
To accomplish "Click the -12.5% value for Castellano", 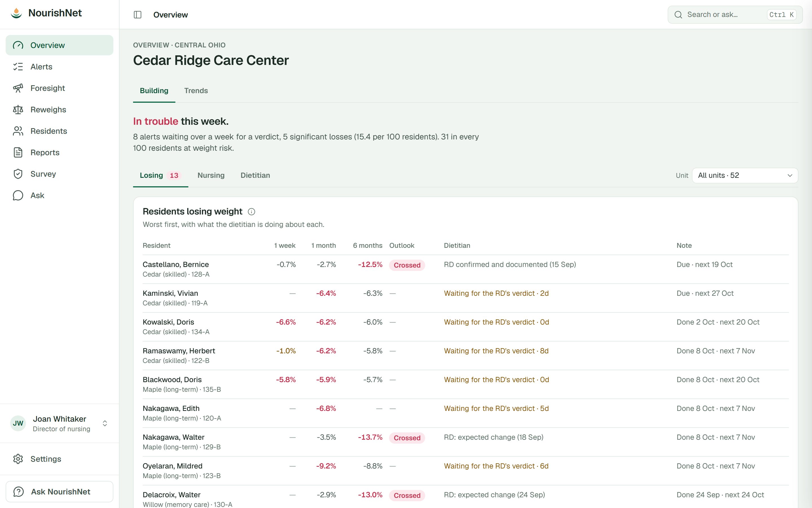I will coord(370,264).
